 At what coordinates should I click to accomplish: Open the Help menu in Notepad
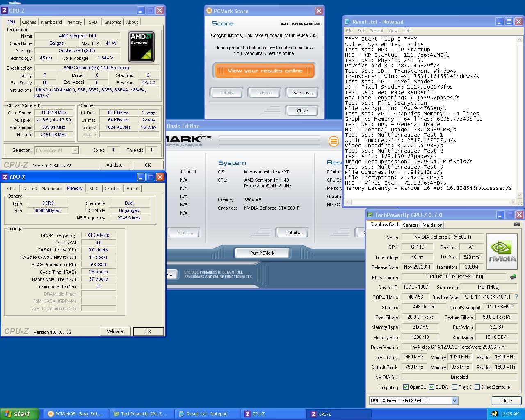click(x=406, y=31)
